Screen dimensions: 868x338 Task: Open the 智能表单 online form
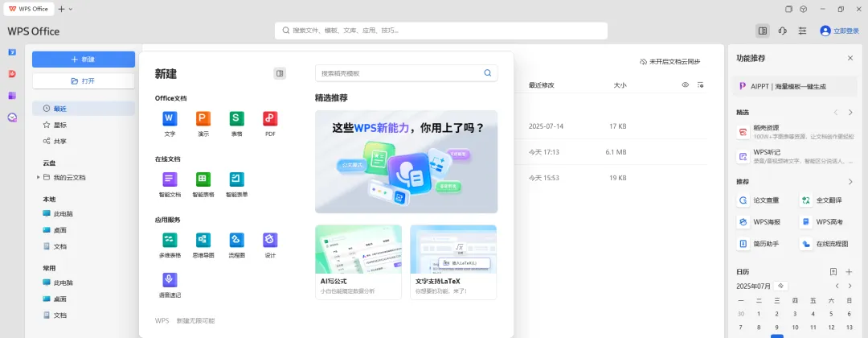point(237,184)
